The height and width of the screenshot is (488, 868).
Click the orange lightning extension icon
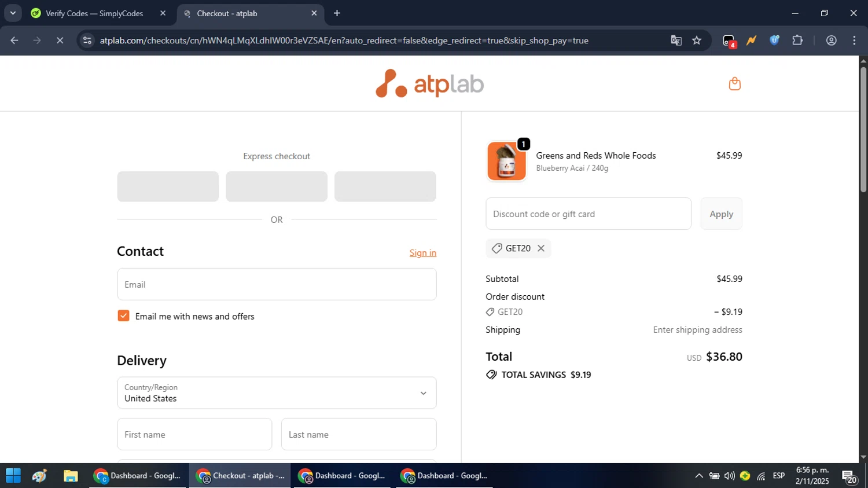point(752,41)
